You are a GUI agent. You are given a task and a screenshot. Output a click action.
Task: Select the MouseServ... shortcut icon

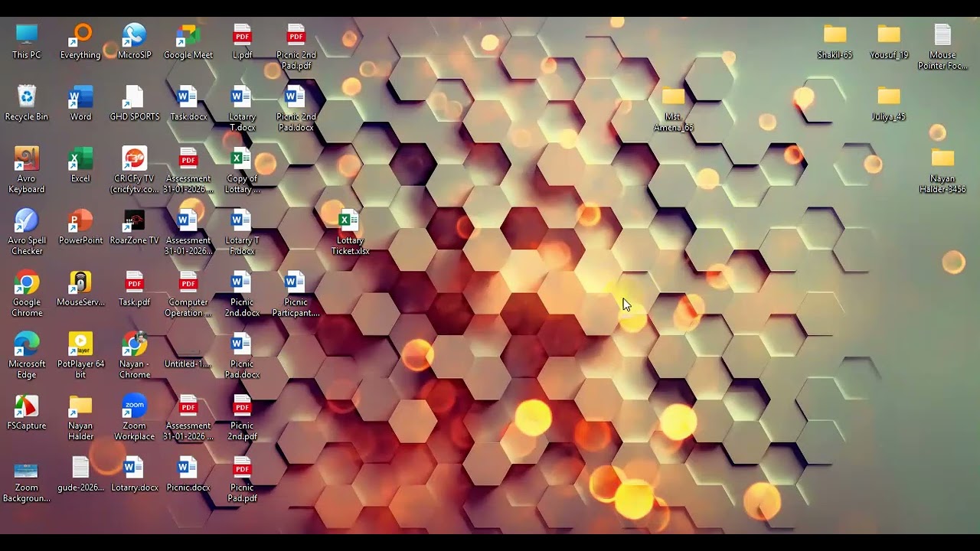tap(80, 289)
